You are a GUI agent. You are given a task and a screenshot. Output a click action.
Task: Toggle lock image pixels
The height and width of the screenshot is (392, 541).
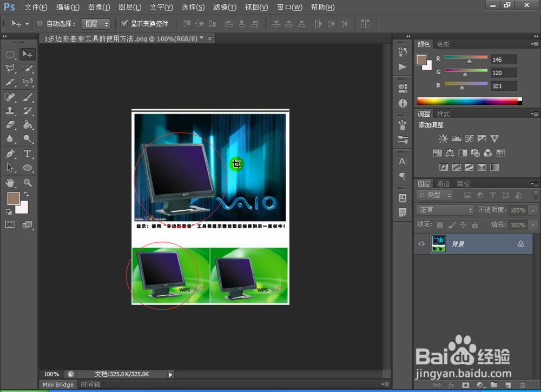451,225
